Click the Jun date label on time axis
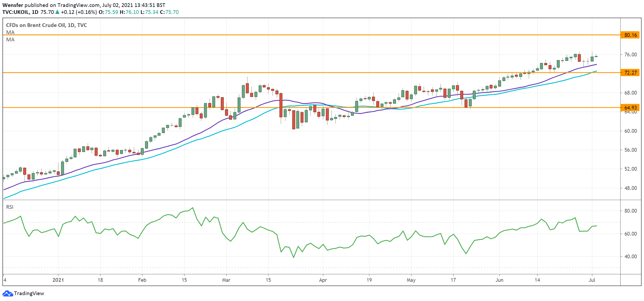The image size is (644, 301). pos(499,280)
